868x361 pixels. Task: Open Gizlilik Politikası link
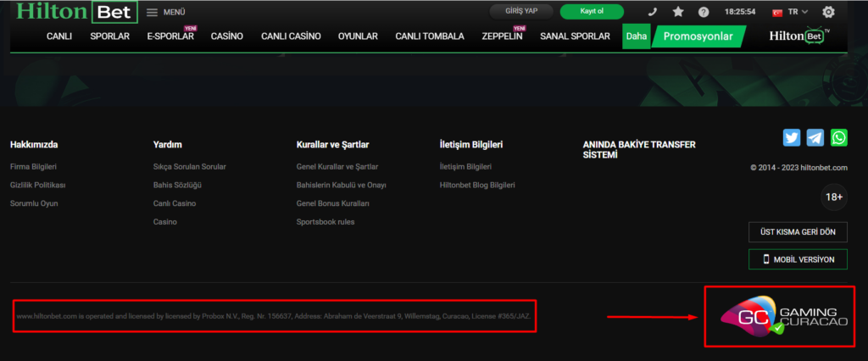(37, 185)
